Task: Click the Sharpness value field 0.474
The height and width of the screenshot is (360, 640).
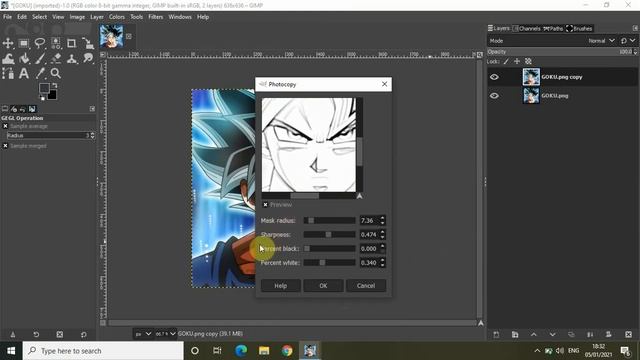Action: (x=369, y=235)
